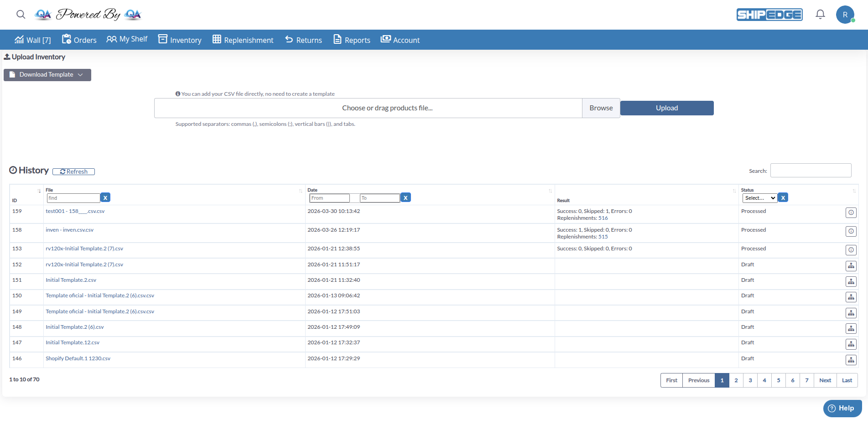Go to Previous page
This screenshot has height=425, width=868.
click(699, 380)
